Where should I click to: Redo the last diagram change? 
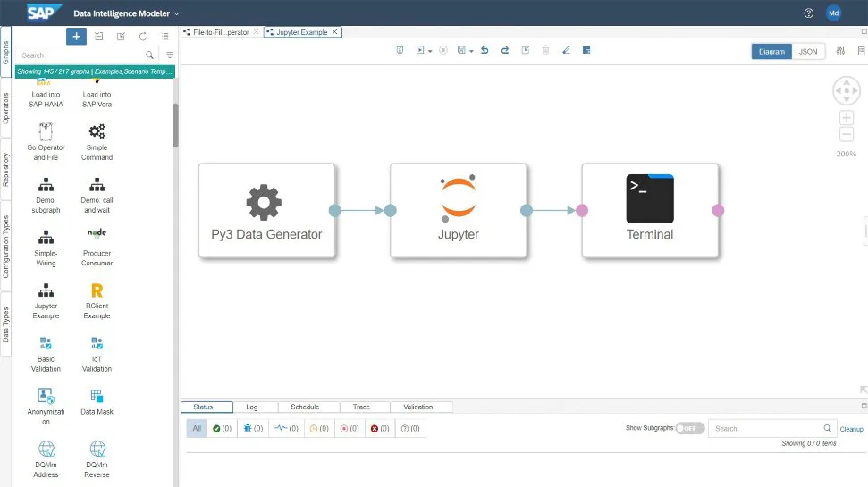505,50
